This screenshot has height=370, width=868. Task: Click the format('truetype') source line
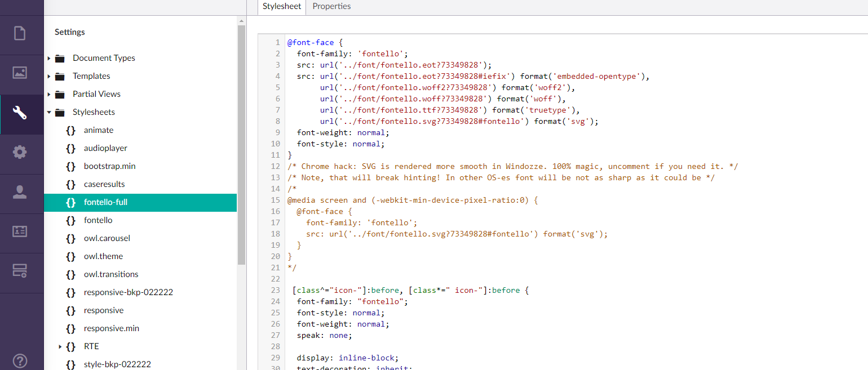(x=450, y=110)
